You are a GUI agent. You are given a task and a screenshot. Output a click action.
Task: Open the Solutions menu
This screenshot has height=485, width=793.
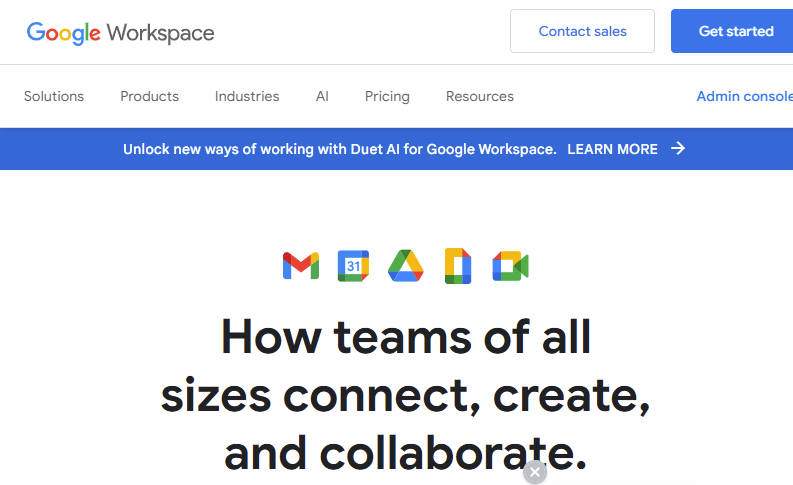tap(54, 96)
